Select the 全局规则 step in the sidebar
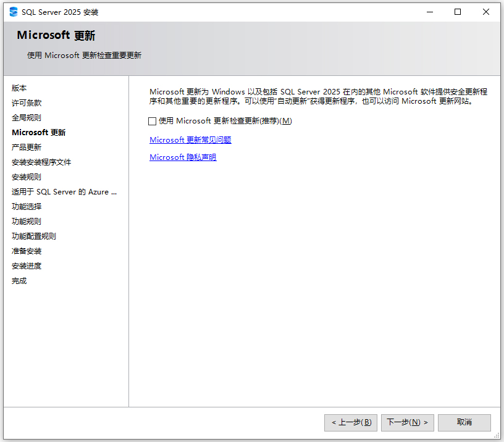This screenshot has width=504, height=442. coord(27,117)
